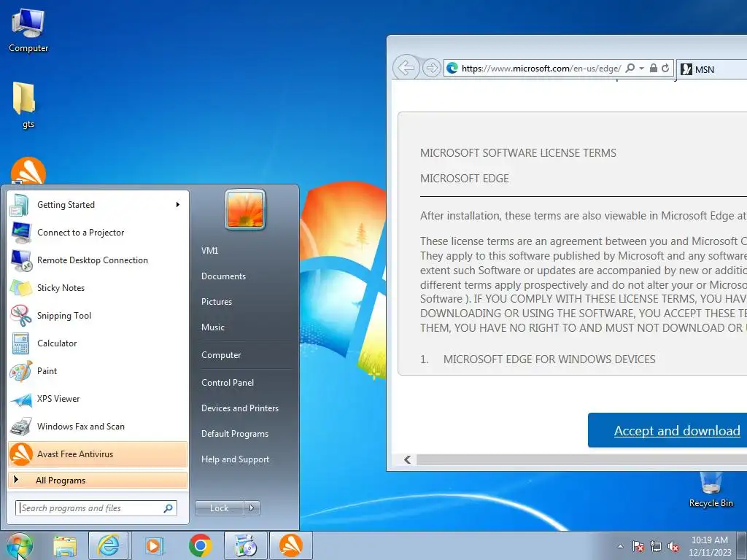Open Avast from the taskbar

tap(291, 545)
